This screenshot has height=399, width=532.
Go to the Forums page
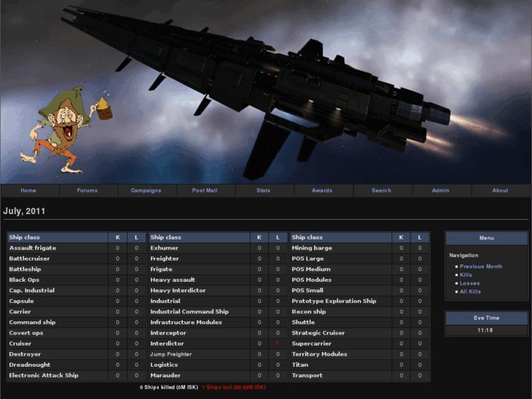pos(87,190)
